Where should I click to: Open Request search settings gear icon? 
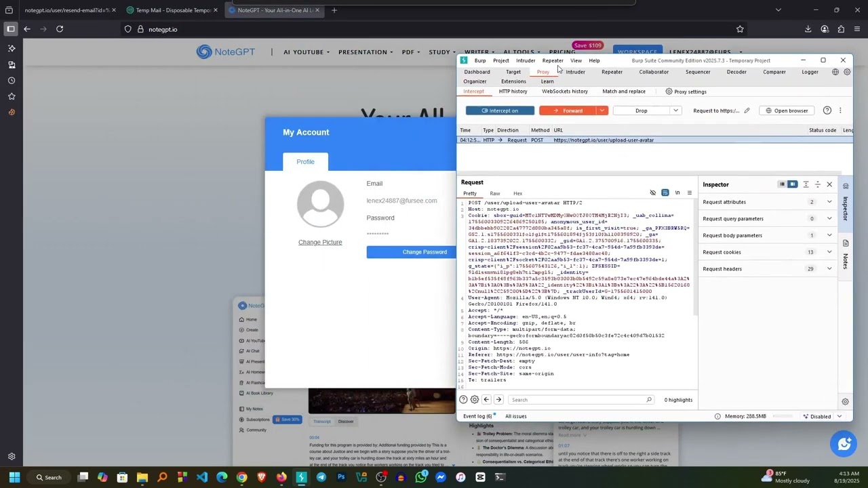pos(475,400)
